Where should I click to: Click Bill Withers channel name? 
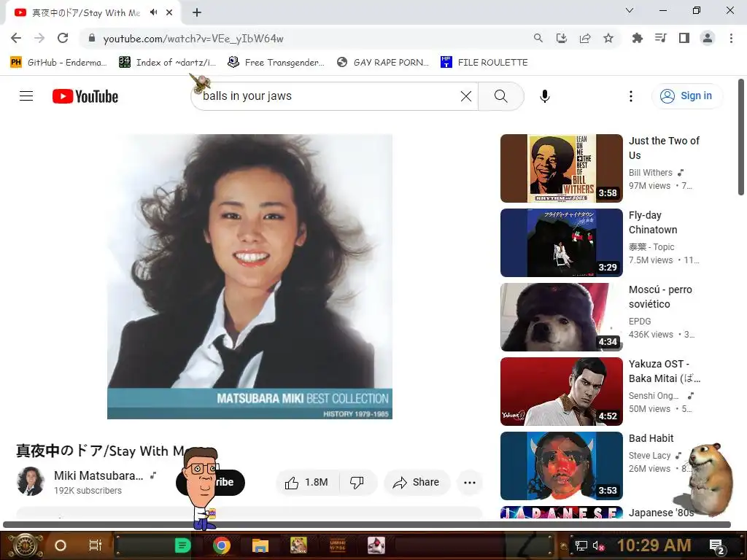[650, 173]
